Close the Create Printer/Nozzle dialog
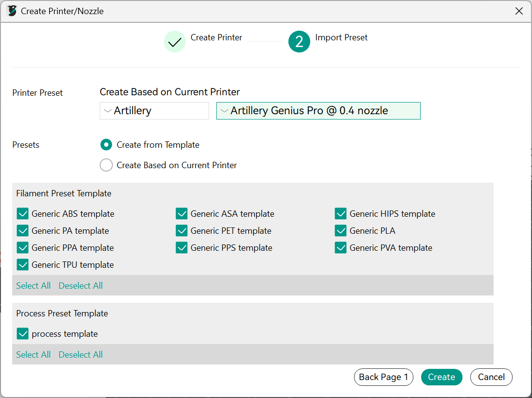This screenshot has height=398, width=532. coord(519,11)
